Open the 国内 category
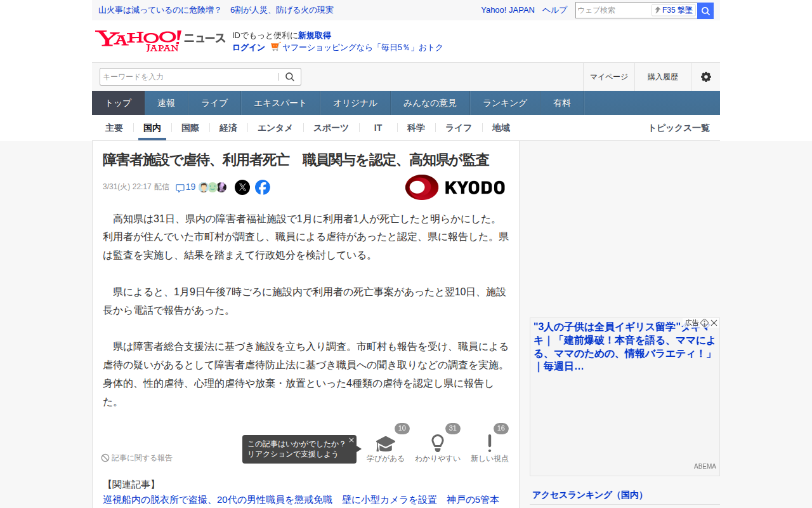812x508 pixels. click(152, 128)
